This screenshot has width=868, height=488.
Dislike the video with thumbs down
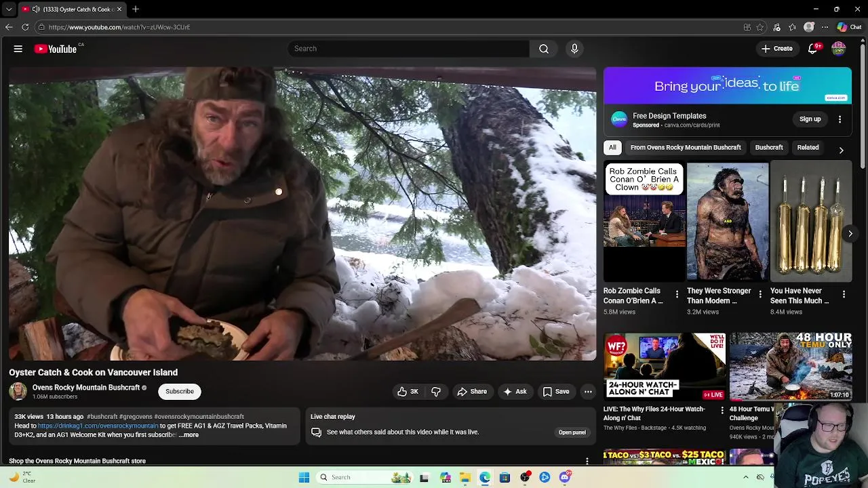tap(436, 392)
